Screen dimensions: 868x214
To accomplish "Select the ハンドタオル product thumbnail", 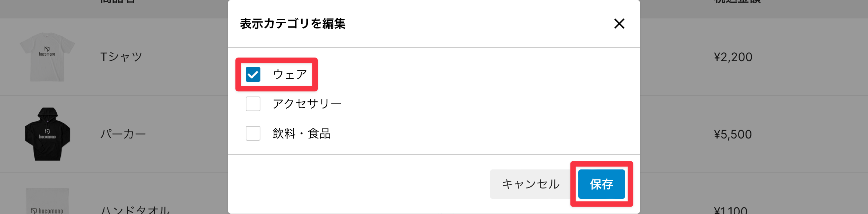I will coord(47,203).
